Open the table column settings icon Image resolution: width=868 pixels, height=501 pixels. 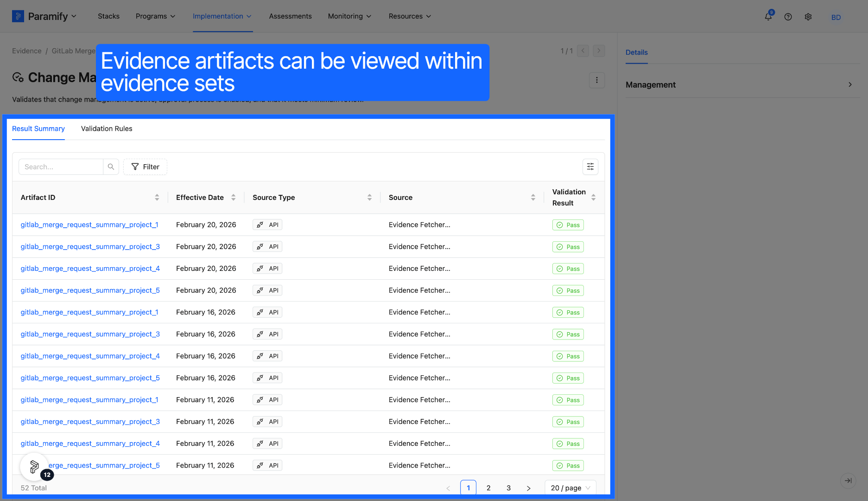point(590,167)
